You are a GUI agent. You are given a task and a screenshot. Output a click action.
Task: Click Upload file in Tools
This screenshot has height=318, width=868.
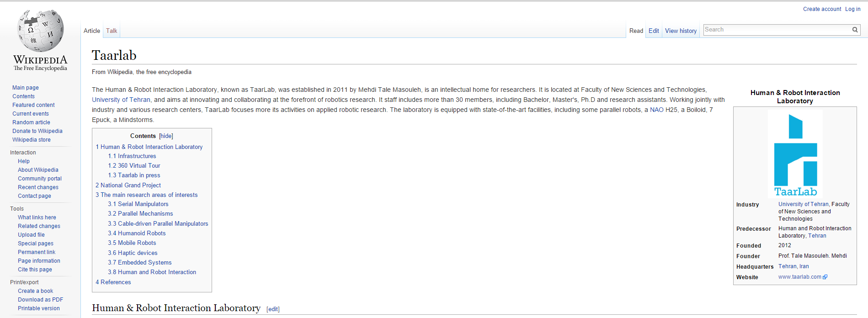coord(31,235)
